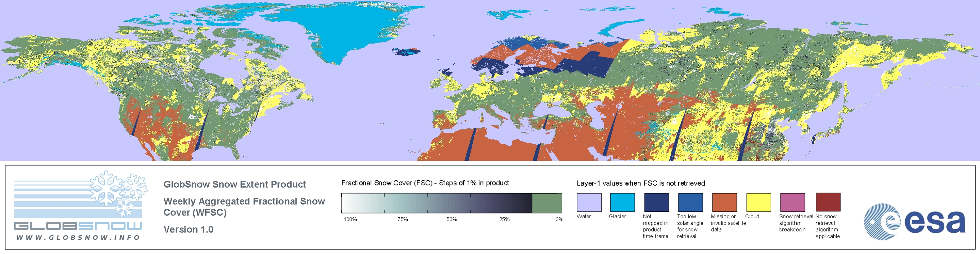
Task: Click the ESA logo
Action: tap(915, 222)
